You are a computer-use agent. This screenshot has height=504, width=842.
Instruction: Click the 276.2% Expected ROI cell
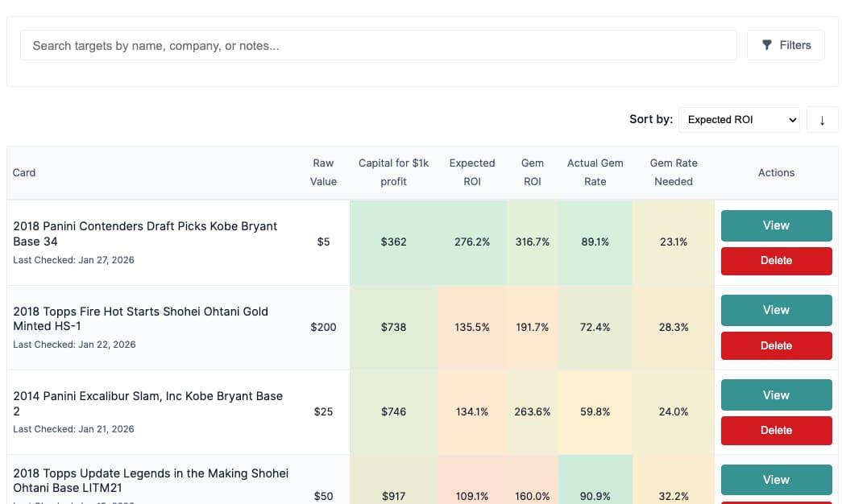pyautogui.click(x=472, y=242)
